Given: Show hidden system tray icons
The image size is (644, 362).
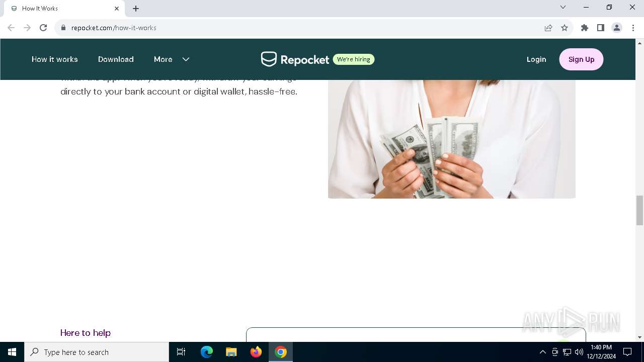Looking at the screenshot, I should 542,352.
